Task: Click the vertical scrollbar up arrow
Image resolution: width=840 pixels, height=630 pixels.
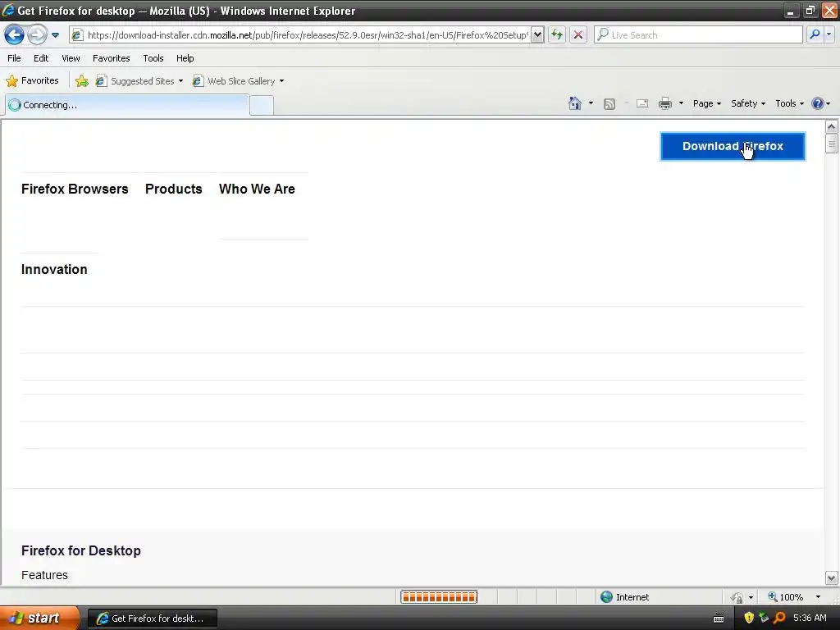Action: coord(832,126)
